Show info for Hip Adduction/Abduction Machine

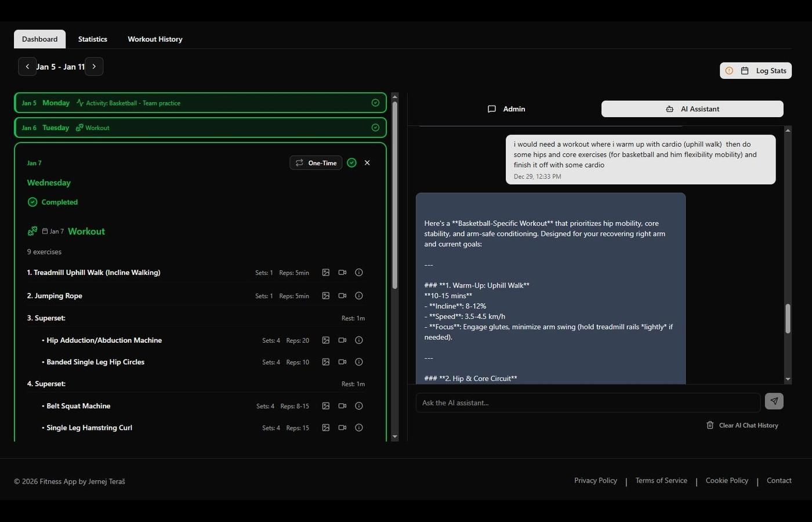tap(359, 340)
